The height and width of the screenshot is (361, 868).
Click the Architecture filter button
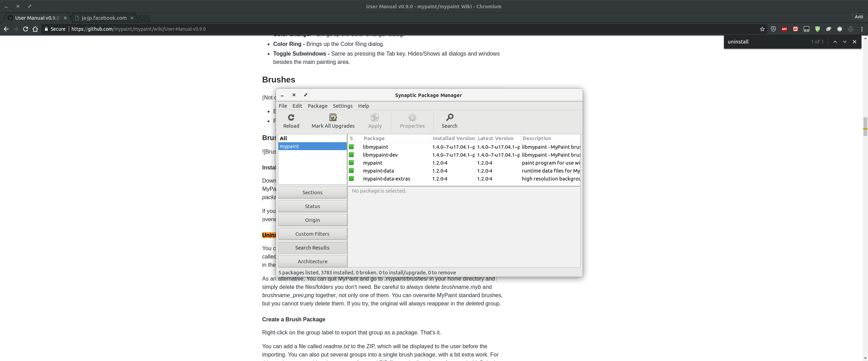pyautogui.click(x=313, y=262)
